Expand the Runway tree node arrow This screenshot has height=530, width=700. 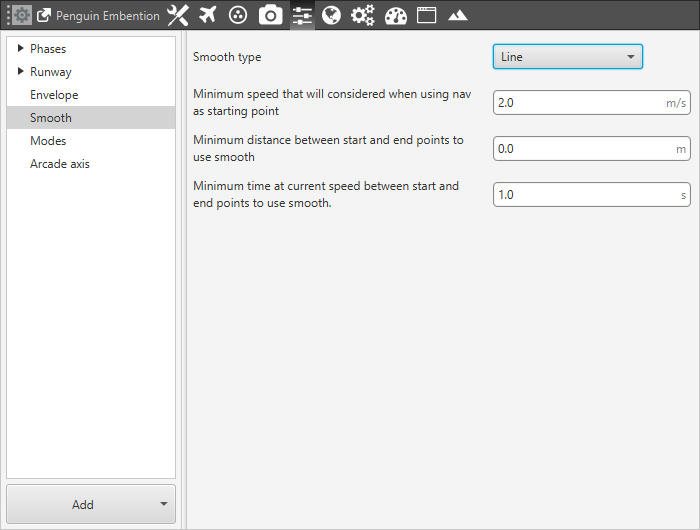20,71
